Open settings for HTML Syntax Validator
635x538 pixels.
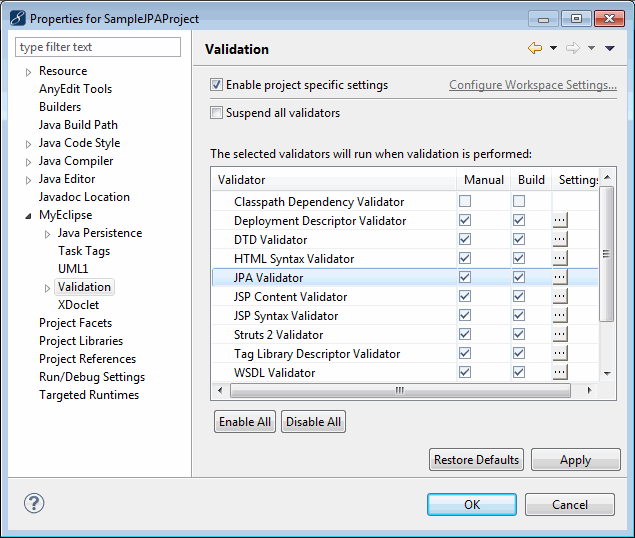tap(560, 258)
